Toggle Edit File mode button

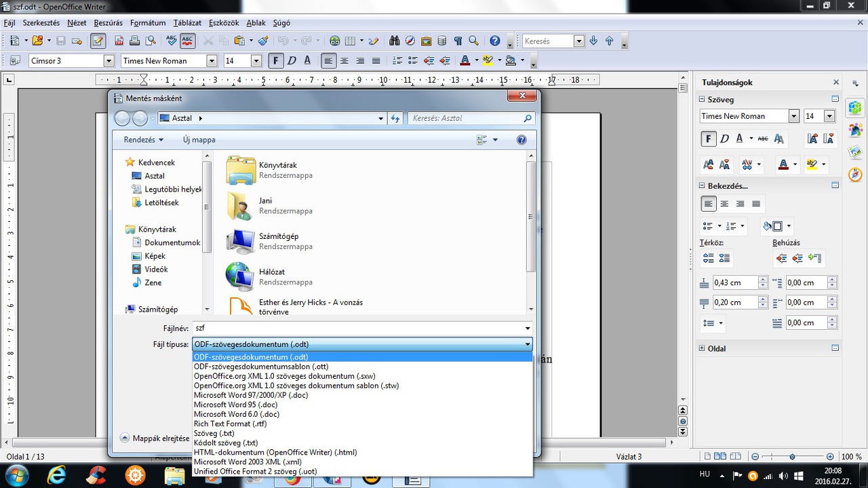(98, 41)
